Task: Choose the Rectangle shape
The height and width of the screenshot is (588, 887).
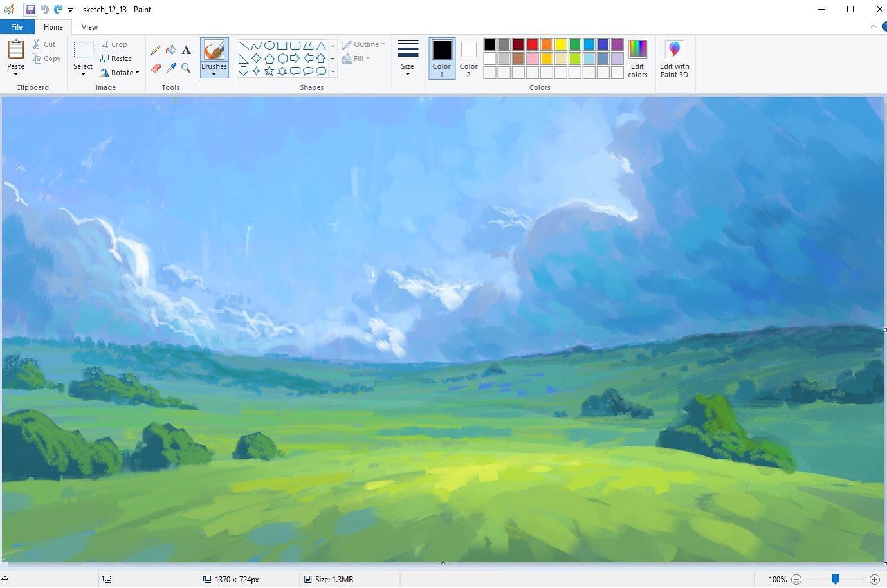Action: 282,46
